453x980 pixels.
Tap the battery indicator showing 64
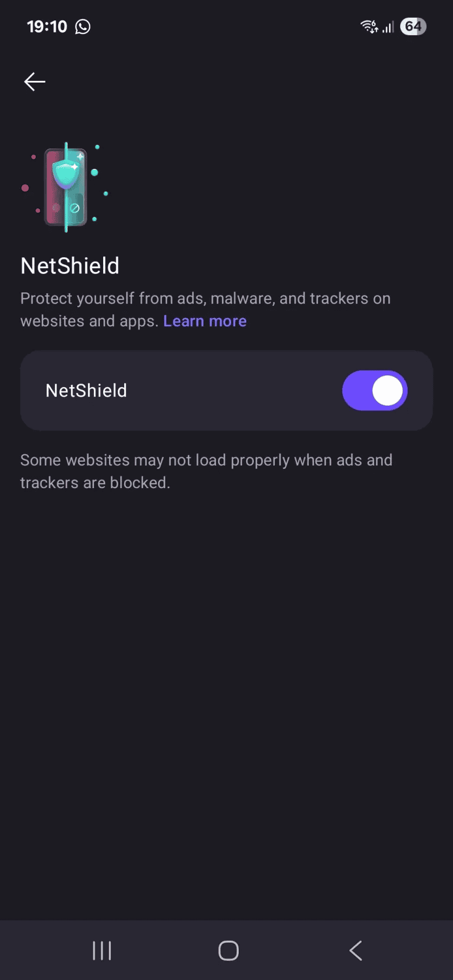[413, 26]
